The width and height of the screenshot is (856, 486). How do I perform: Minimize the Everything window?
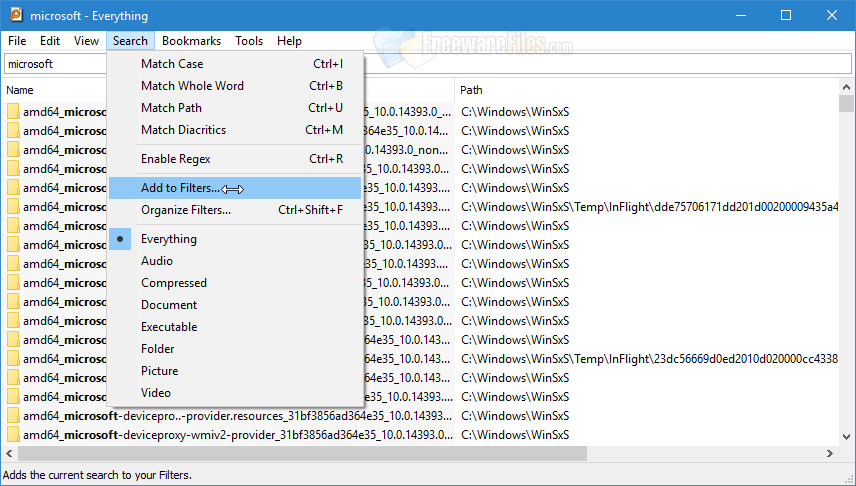[x=740, y=15]
